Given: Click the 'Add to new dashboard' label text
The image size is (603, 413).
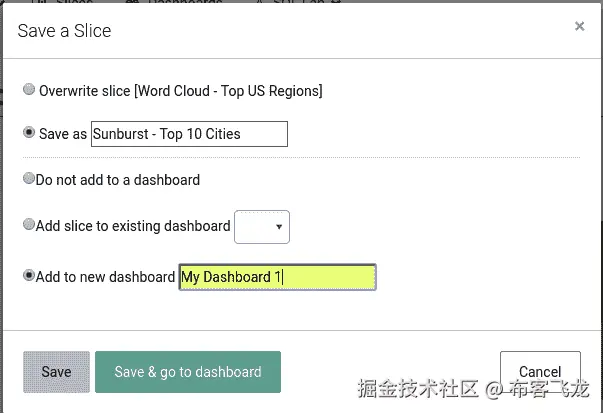Looking at the screenshot, I should tap(106, 277).
